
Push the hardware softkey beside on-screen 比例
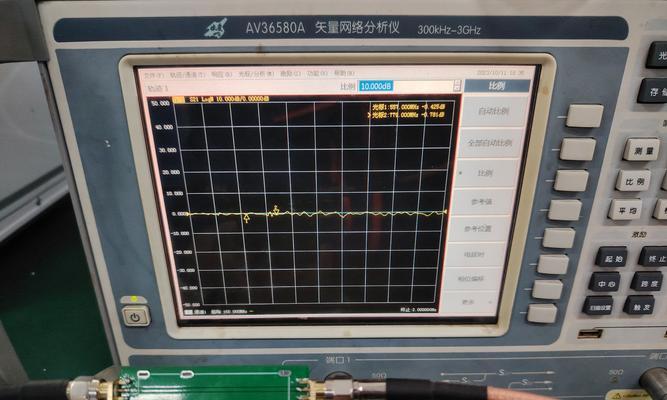pos(571,180)
